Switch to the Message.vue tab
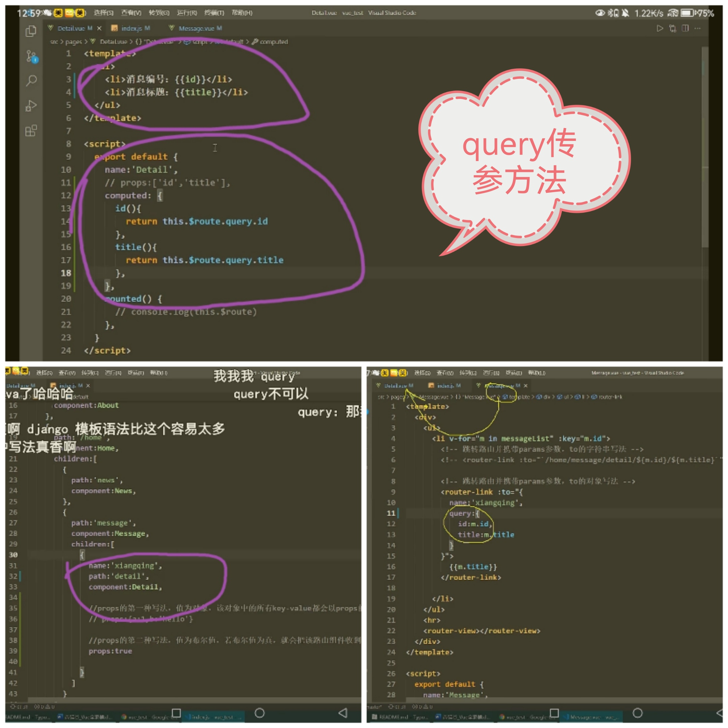The width and height of the screenshot is (728, 728). [x=196, y=29]
